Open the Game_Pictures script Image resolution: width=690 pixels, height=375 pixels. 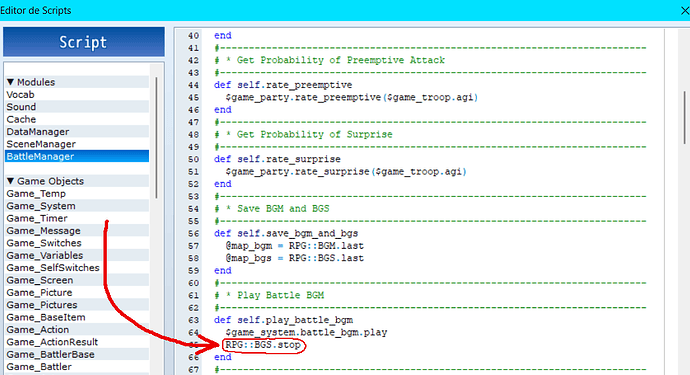(77, 305)
